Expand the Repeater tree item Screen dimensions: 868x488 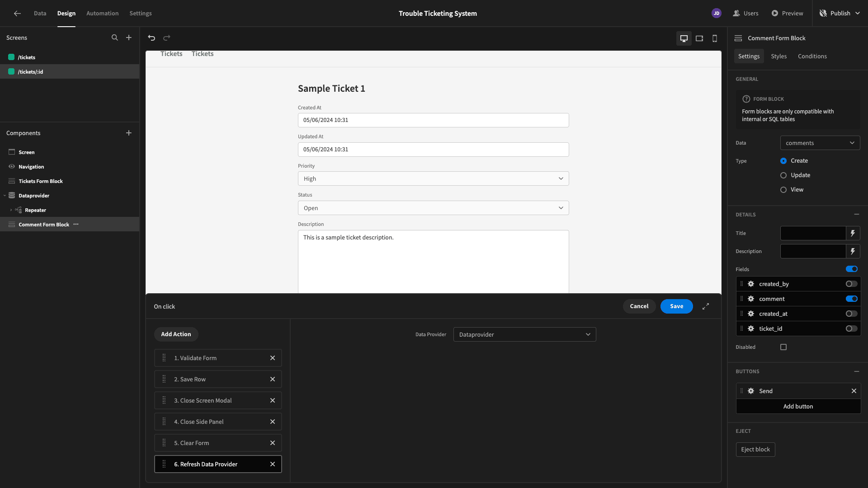click(11, 210)
